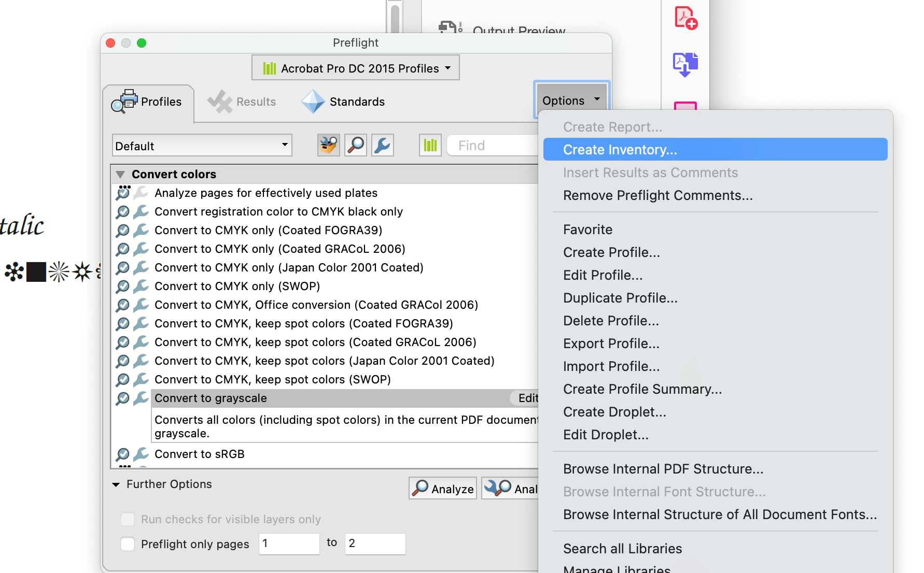Open the Options dropdown button
Image resolution: width=924 pixels, height=573 pixels.
click(x=571, y=100)
